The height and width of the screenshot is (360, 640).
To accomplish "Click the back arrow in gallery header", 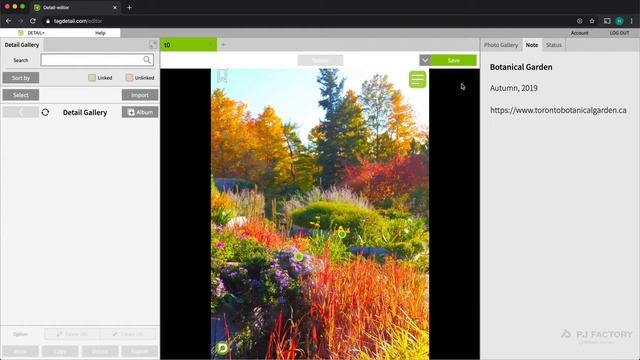I will pos(20,112).
